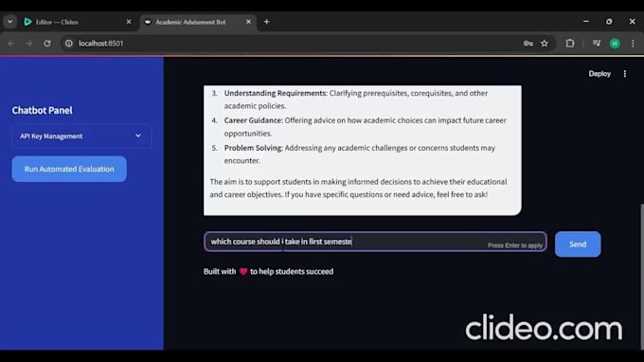644x362 pixels.
Task: Focus the chat question input field
Action: 375,242
